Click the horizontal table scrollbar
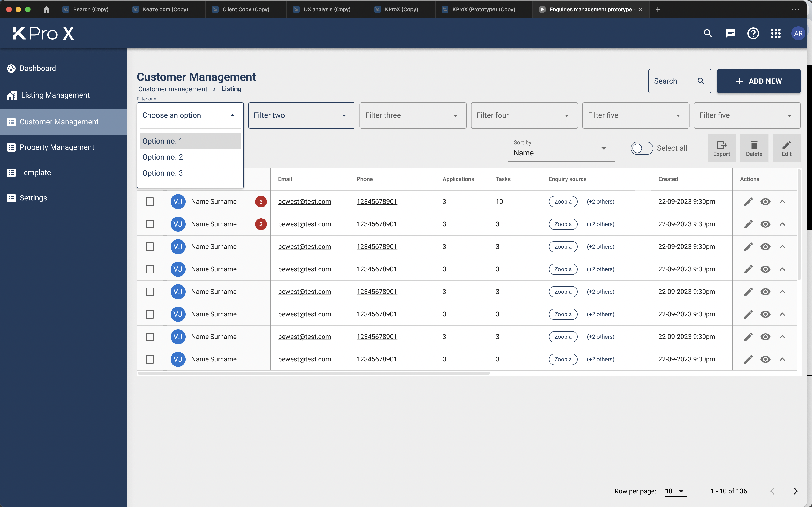This screenshot has width=812, height=507. 314,373
